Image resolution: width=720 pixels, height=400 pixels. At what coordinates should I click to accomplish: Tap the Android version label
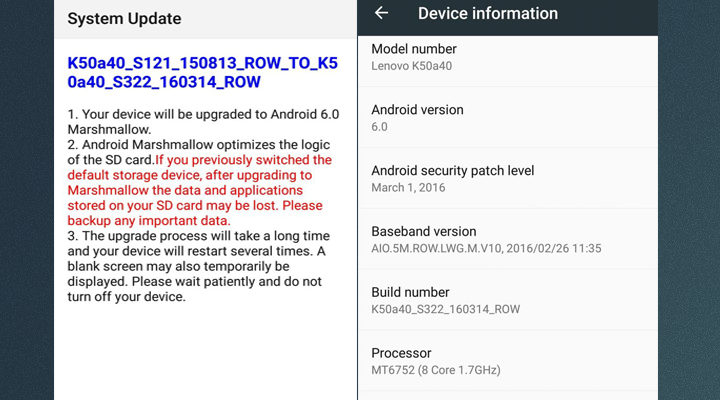(x=417, y=110)
